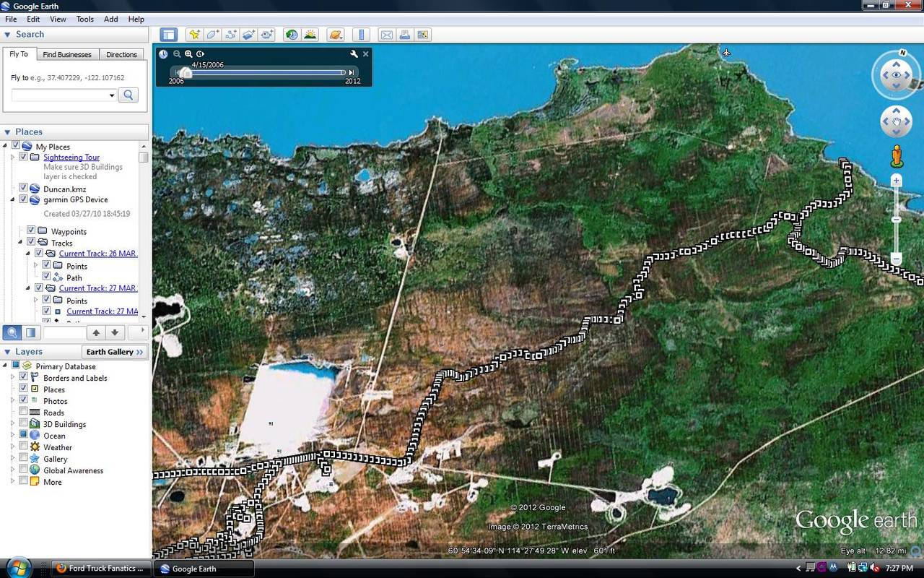
Task: Toggle the Photos layer checkbox
Action: [x=24, y=400]
